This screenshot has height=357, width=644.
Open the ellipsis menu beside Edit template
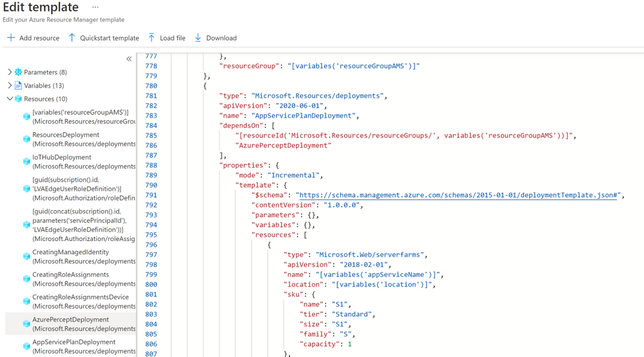[x=95, y=7]
